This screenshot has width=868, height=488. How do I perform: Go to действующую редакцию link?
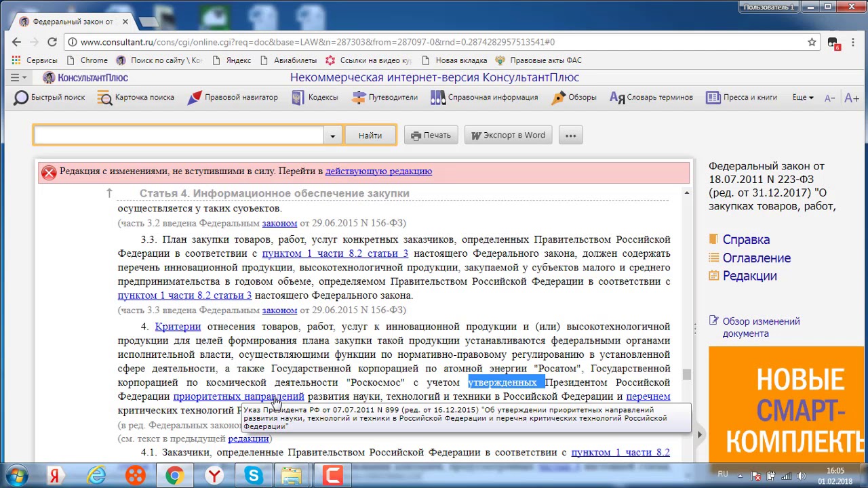tap(378, 171)
